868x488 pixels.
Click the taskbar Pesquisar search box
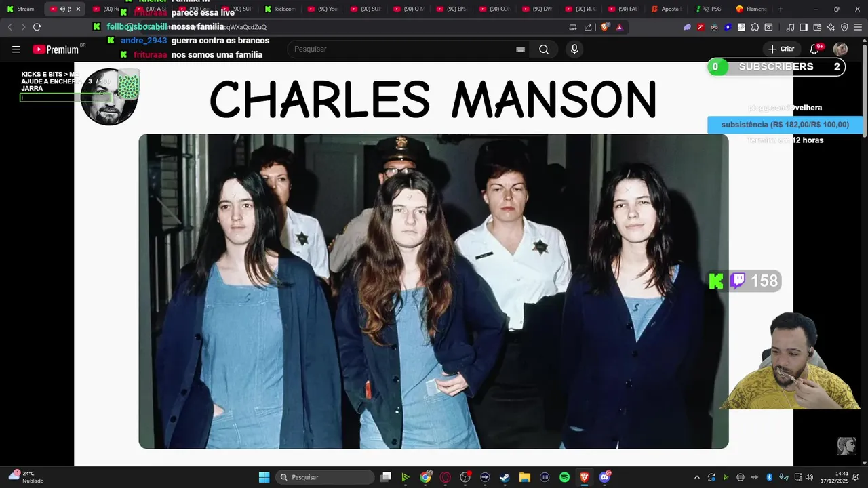tap(325, 477)
